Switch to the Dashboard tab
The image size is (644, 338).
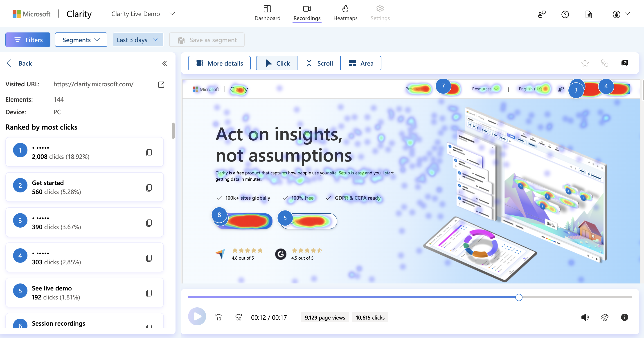267,13
